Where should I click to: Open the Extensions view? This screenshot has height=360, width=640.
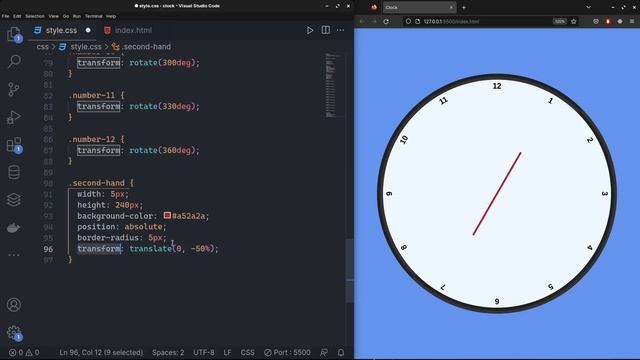[x=14, y=145]
